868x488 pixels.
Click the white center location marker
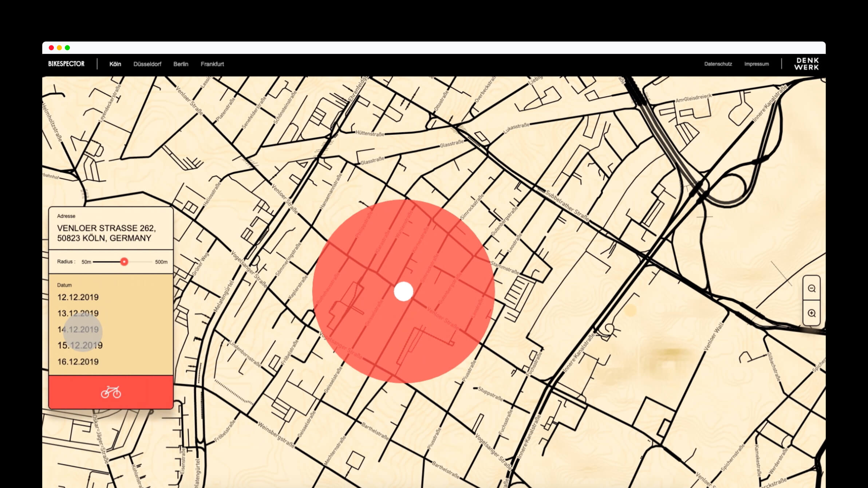[x=403, y=292]
